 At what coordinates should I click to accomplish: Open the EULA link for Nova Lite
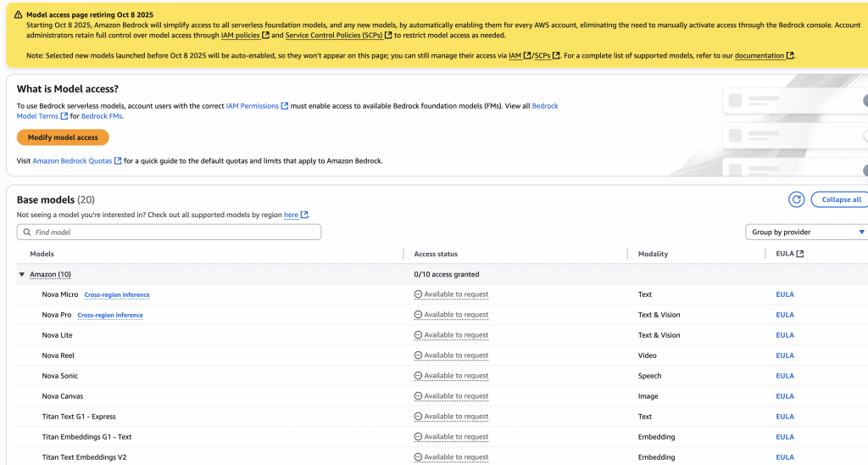pyautogui.click(x=785, y=335)
